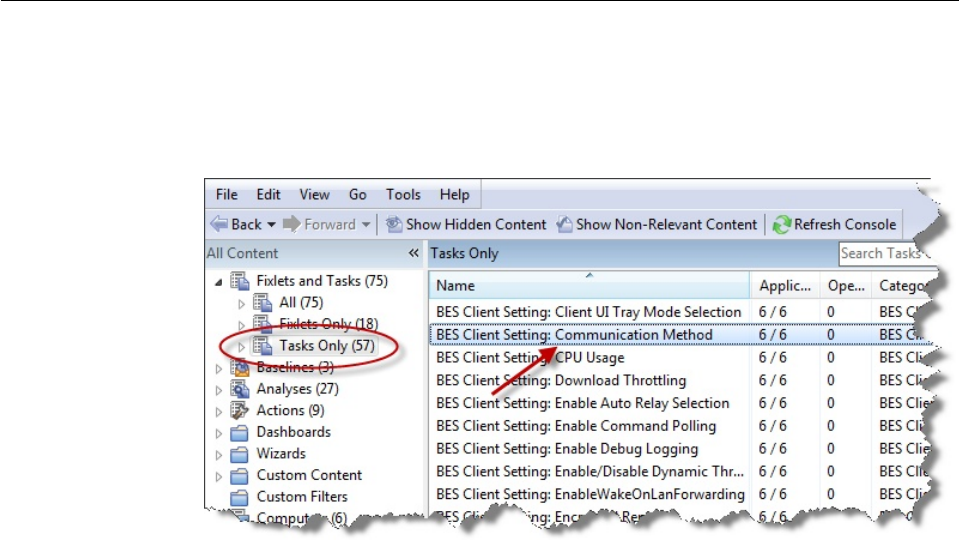
Task: Open the Go menu
Action: (x=358, y=194)
